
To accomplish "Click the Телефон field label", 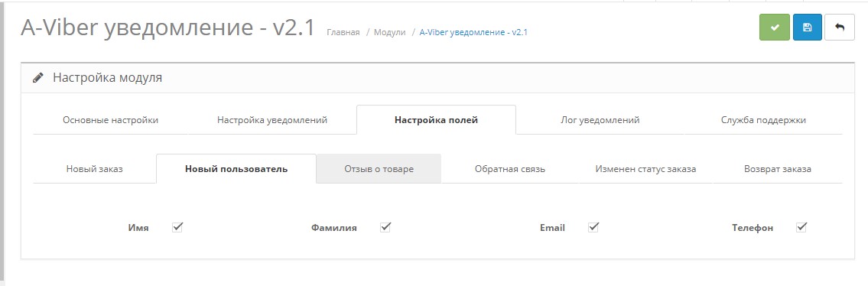I will click(753, 228).
